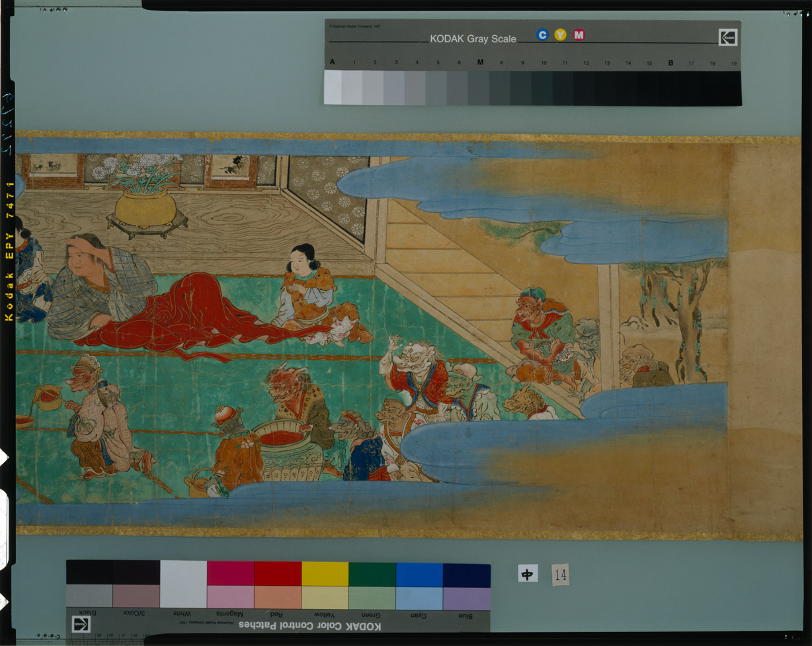The width and height of the screenshot is (812, 646).
Task: Click the "KODAK Gray Scale" title text
Action: pos(473,39)
